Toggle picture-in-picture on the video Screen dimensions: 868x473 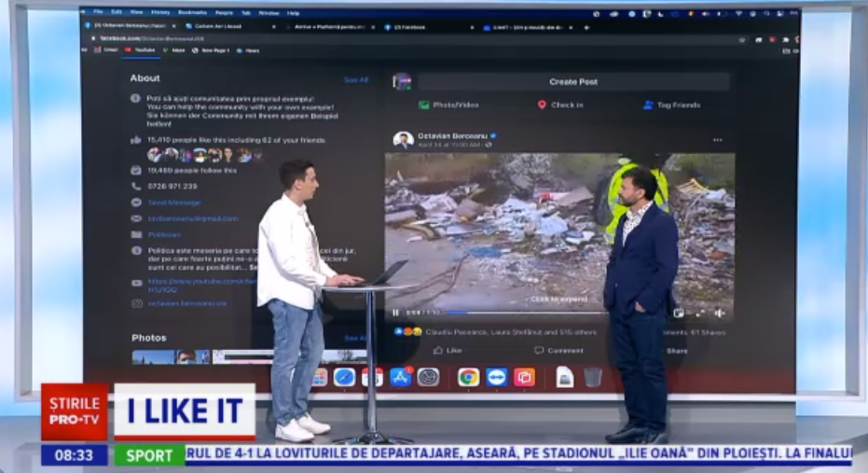point(679,313)
